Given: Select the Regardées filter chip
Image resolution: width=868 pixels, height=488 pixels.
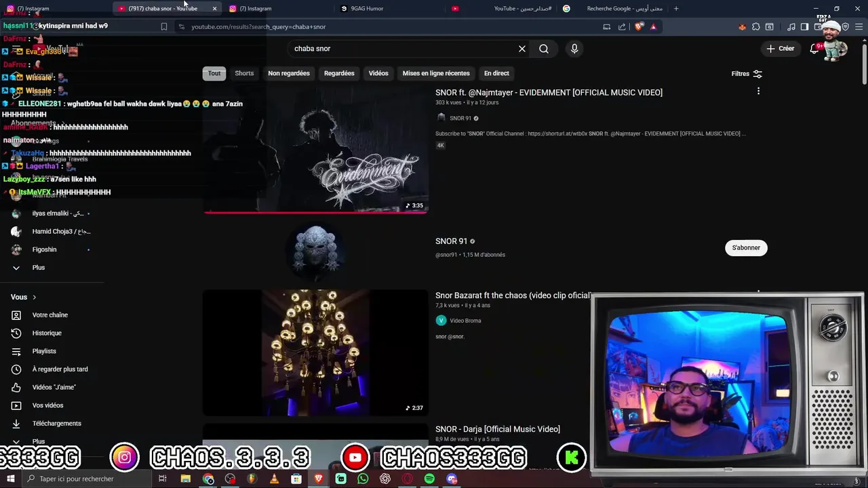Looking at the screenshot, I should click(x=339, y=73).
